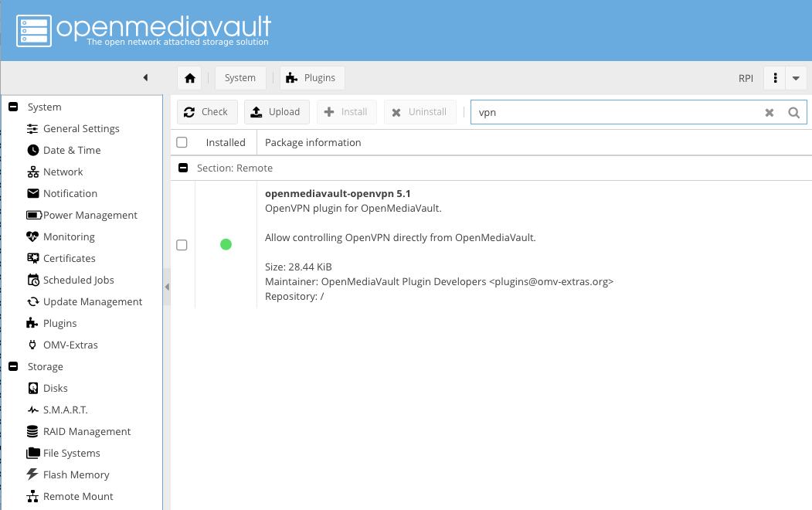Click the Plugins breadcrumb button
The height and width of the screenshot is (510, 812).
tap(312, 78)
